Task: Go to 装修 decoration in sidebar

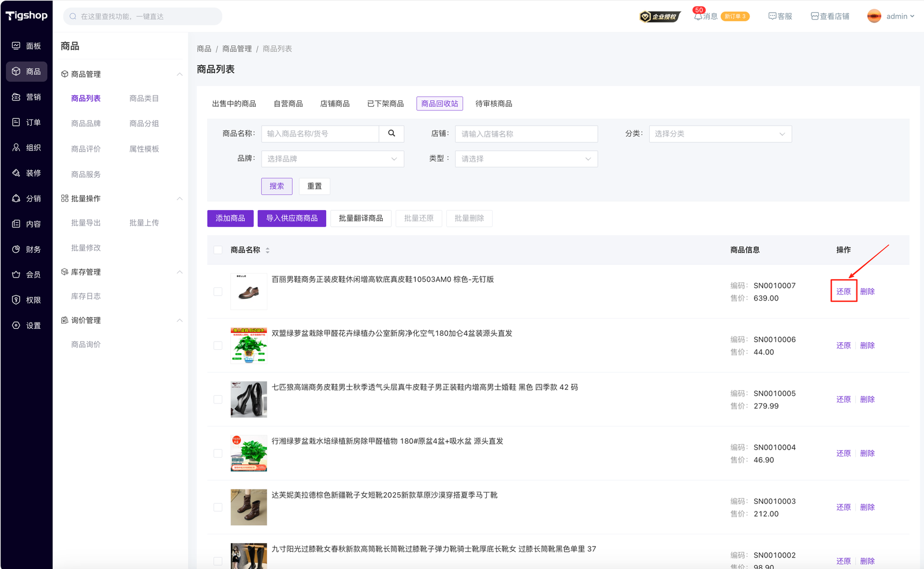Action: (16, 173)
